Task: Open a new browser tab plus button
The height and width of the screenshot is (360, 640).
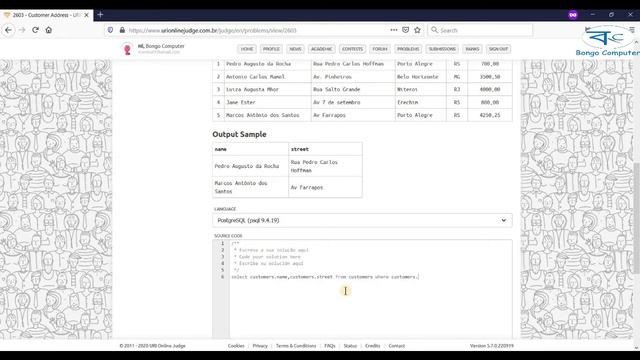Action: 100,15
